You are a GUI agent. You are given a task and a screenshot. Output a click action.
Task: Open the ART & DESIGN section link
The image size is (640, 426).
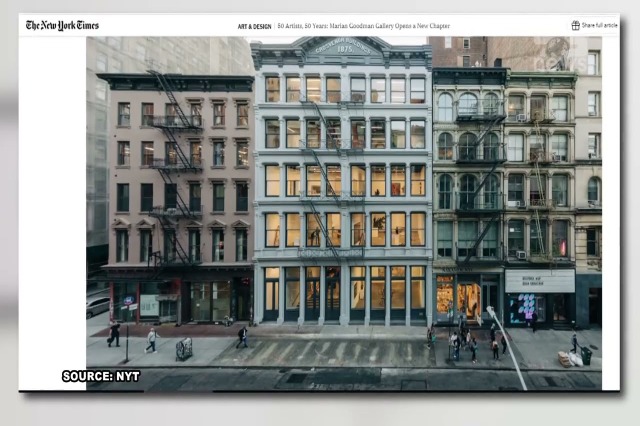pyautogui.click(x=254, y=27)
